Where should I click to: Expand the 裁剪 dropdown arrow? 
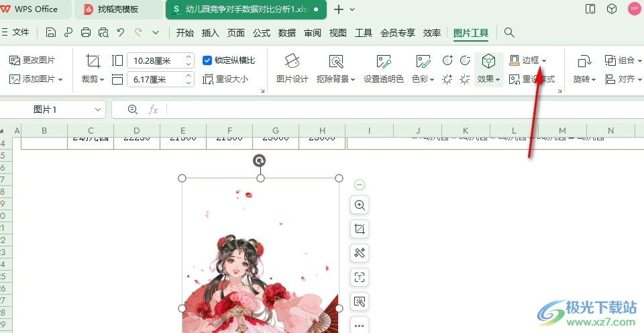tap(102, 79)
